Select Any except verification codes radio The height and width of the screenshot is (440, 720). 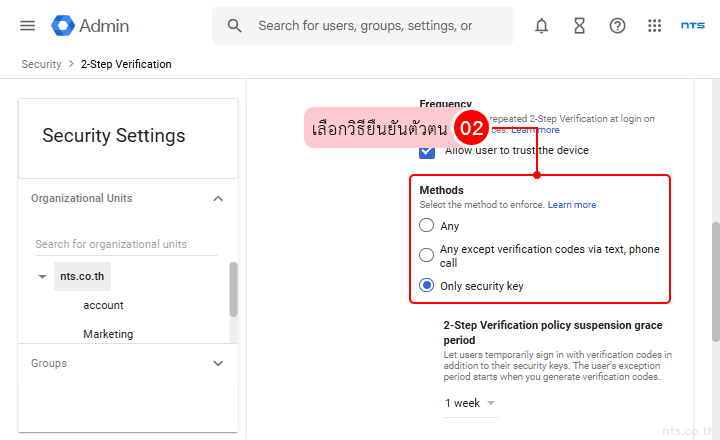point(427,255)
